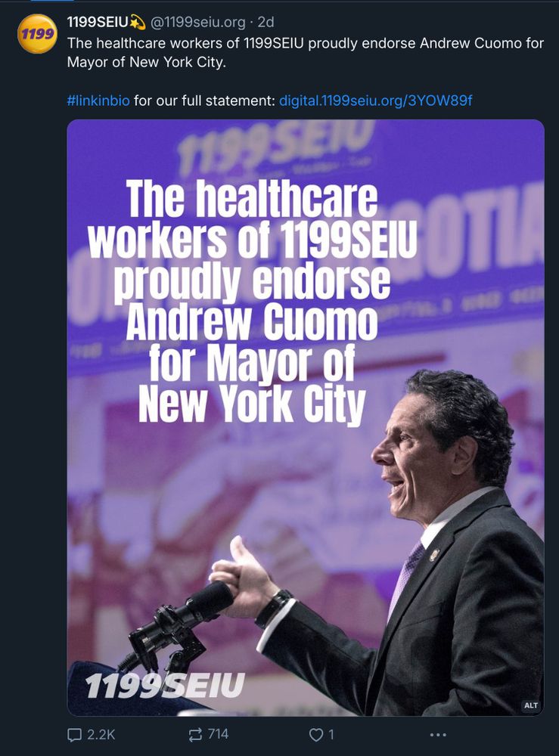The height and width of the screenshot is (756, 559).
Task: Open the thread by clicking the post text
Action: click(x=306, y=53)
